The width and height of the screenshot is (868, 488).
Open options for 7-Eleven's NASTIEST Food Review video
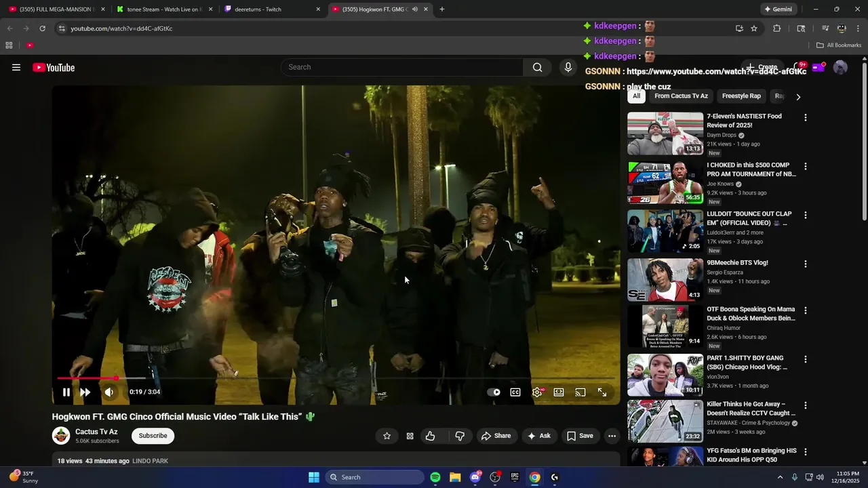coord(806,118)
